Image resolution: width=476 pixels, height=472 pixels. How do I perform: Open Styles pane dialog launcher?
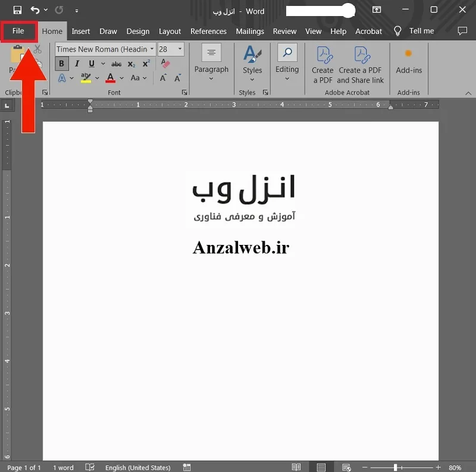click(265, 92)
